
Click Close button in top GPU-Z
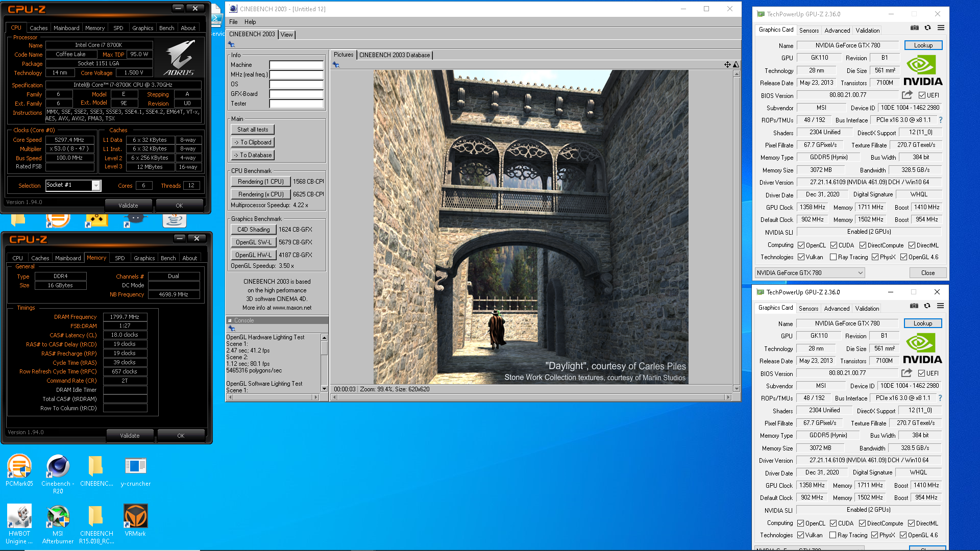point(927,273)
